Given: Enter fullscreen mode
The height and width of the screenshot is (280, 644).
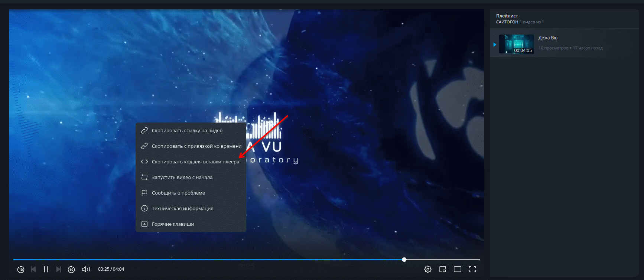Looking at the screenshot, I should pyautogui.click(x=472, y=269).
